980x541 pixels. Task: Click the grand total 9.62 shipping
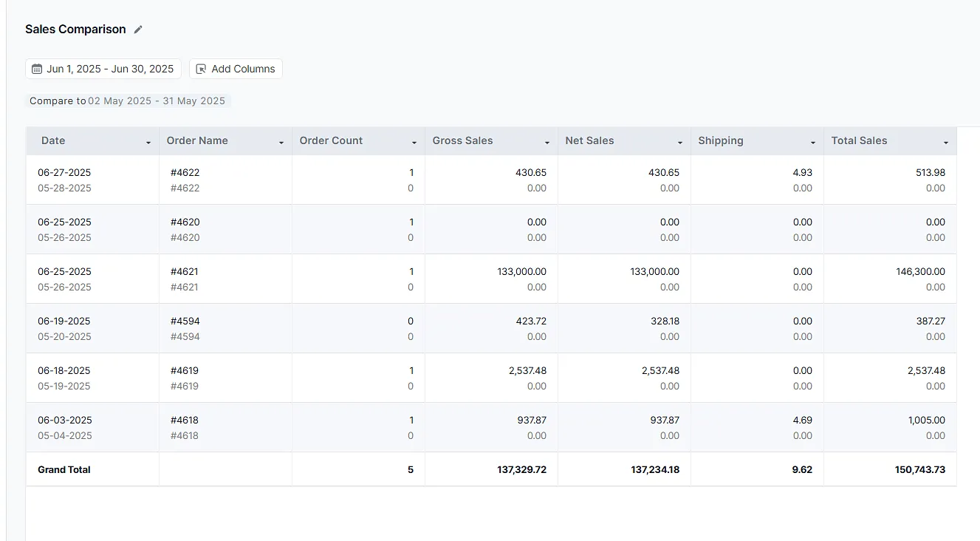802,469
